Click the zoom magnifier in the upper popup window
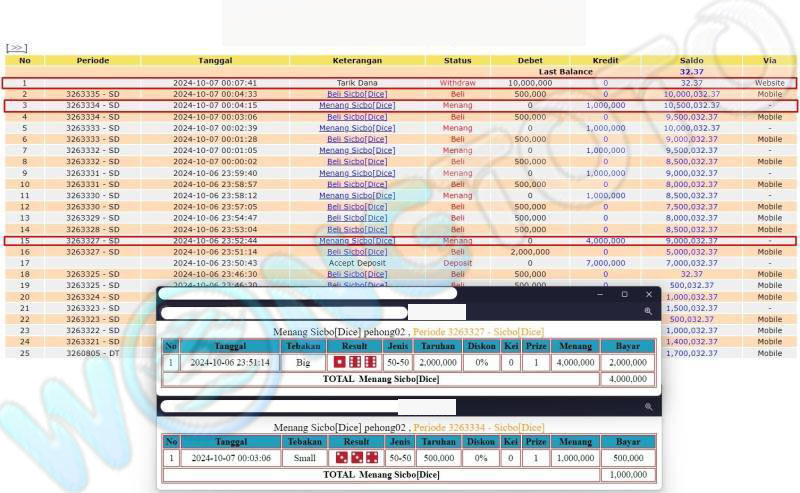 tap(648, 311)
